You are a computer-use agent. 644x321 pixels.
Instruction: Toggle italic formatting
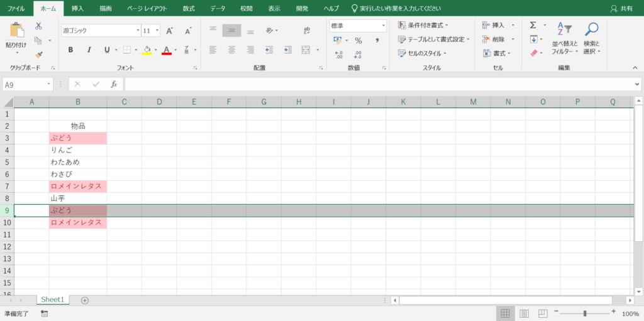[x=89, y=50]
